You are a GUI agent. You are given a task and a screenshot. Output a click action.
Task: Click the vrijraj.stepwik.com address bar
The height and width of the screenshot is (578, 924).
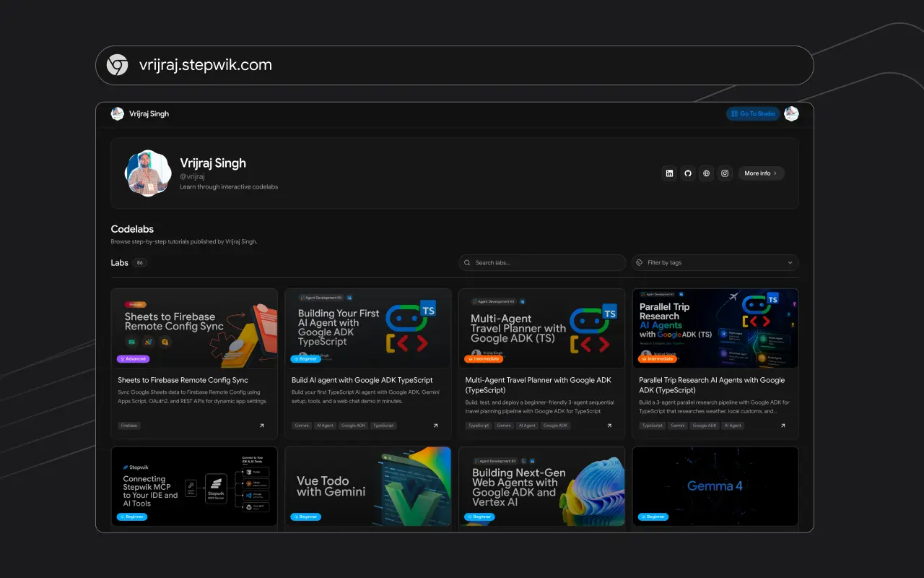(455, 65)
